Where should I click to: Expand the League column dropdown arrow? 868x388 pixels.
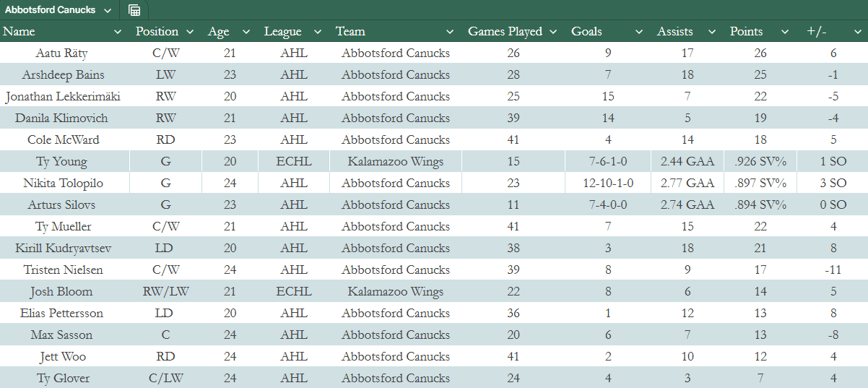(316, 32)
